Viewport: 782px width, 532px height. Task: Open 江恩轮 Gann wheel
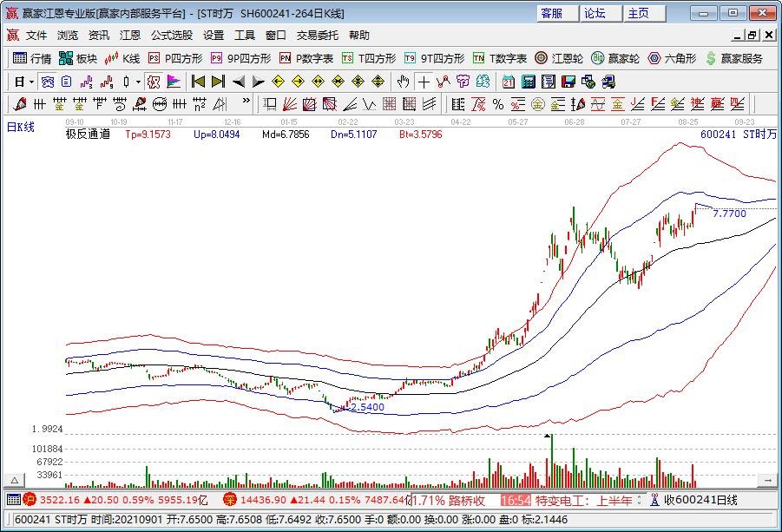click(559, 58)
